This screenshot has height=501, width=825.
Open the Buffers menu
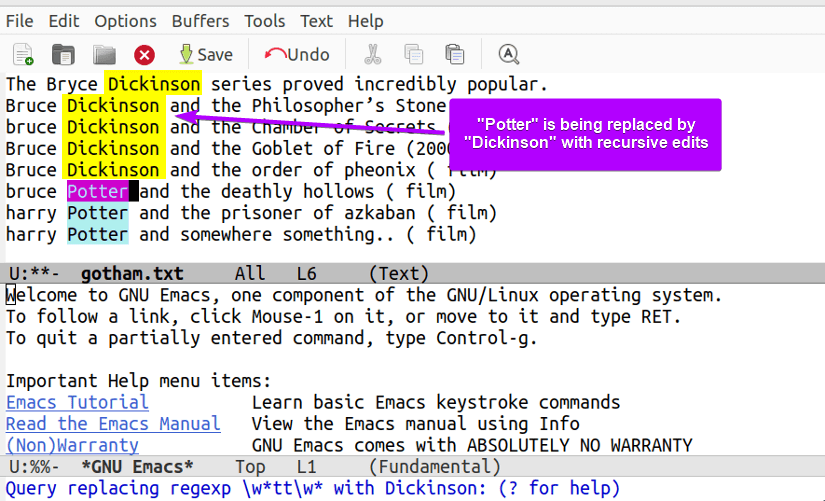coord(200,21)
